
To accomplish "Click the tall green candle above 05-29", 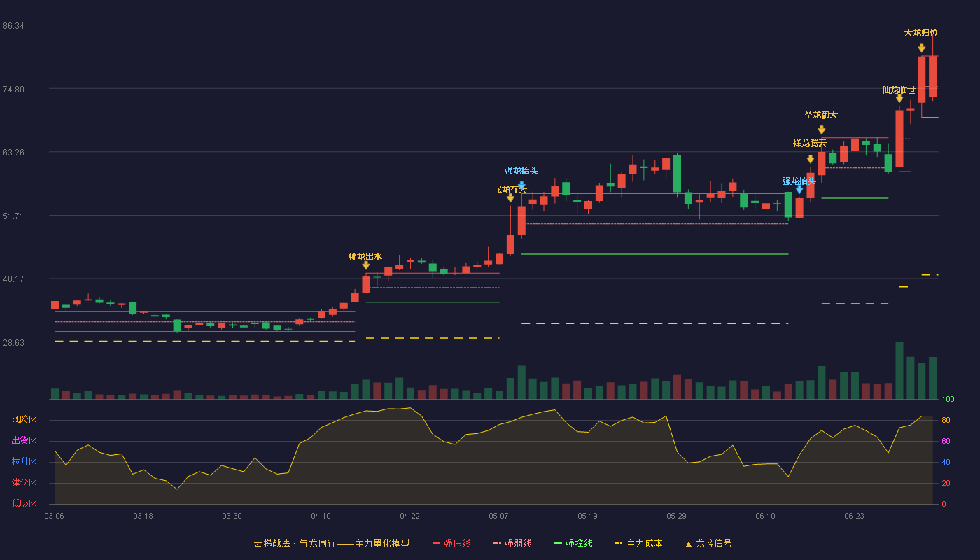I will 677,174.
